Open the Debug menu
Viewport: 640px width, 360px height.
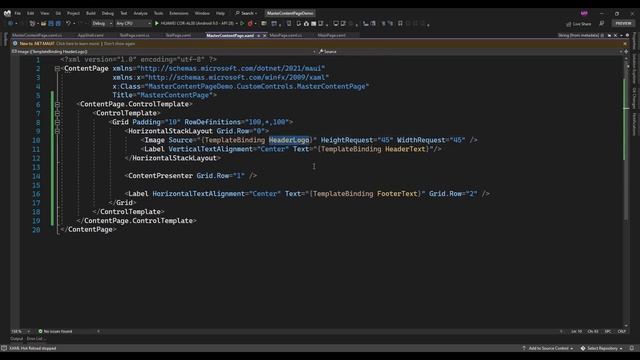[x=108, y=13]
